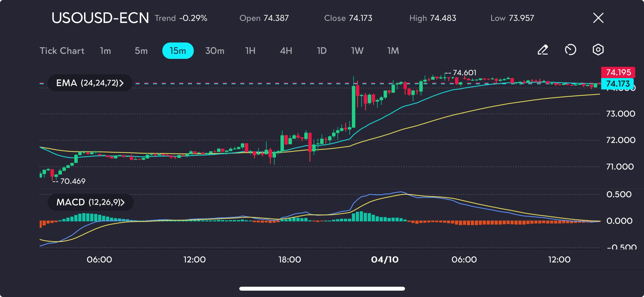
Task: Select the 15m timeframe
Action: click(178, 51)
